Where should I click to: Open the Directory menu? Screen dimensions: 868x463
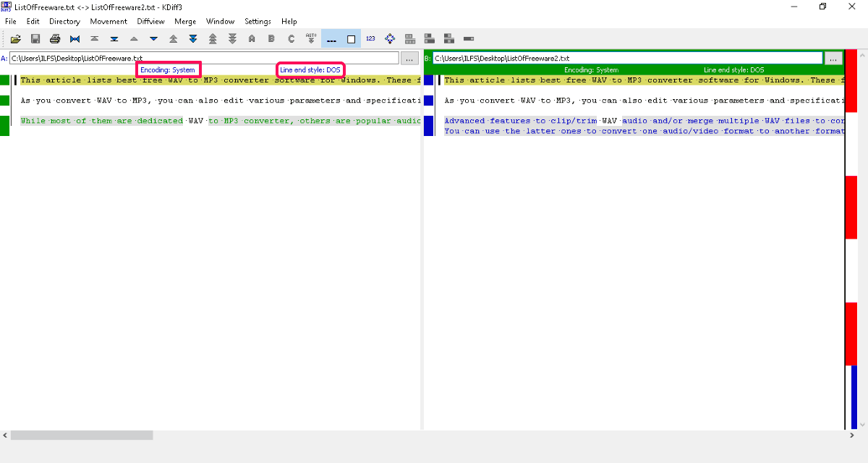click(64, 22)
